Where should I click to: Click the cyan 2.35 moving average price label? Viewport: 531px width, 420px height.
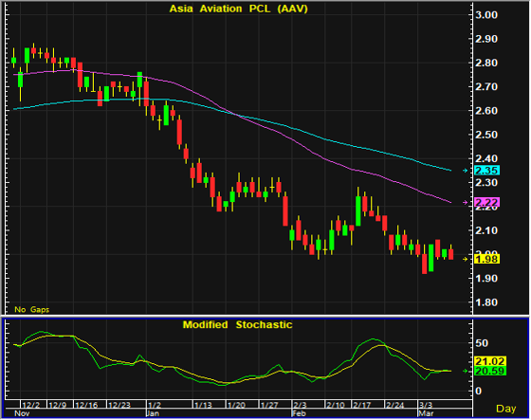pyautogui.click(x=487, y=171)
